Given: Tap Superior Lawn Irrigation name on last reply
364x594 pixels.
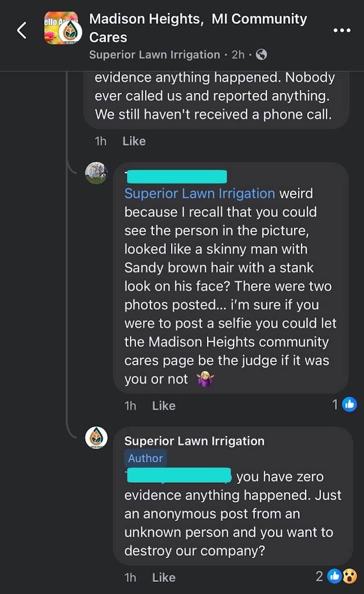Looking at the screenshot, I should click(x=194, y=441).
